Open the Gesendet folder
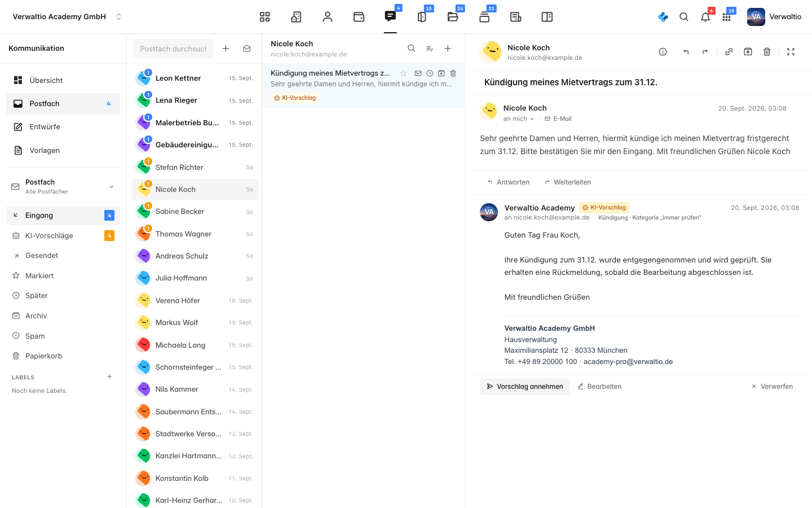Viewport: 812px width, 508px height. pyautogui.click(x=63, y=256)
